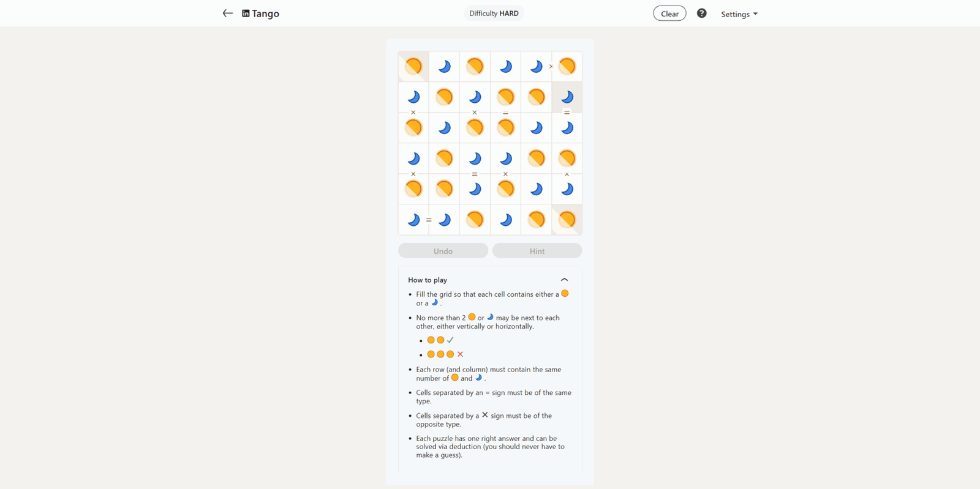The image size is (980, 489).
Task: Click the How to play heading
Action: 428,280
